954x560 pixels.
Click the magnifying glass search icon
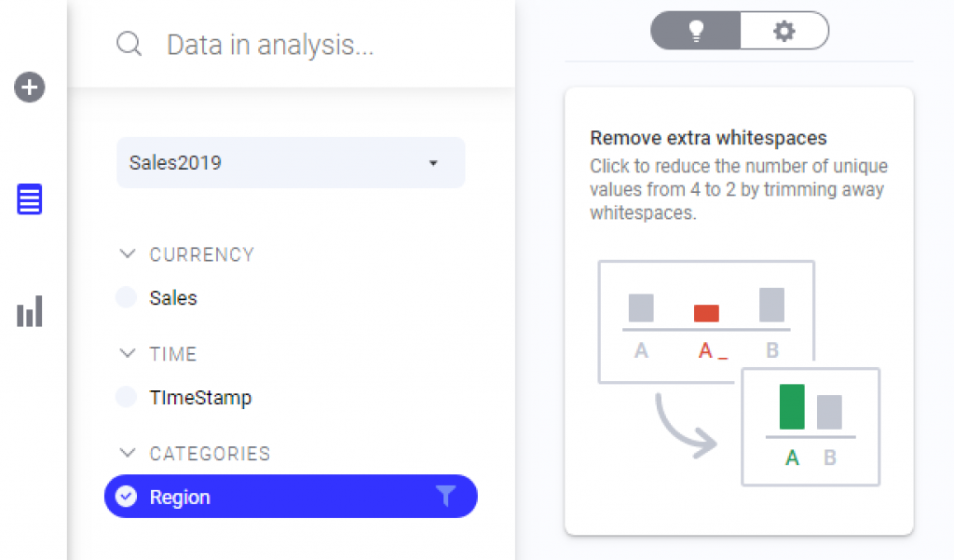[129, 44]
